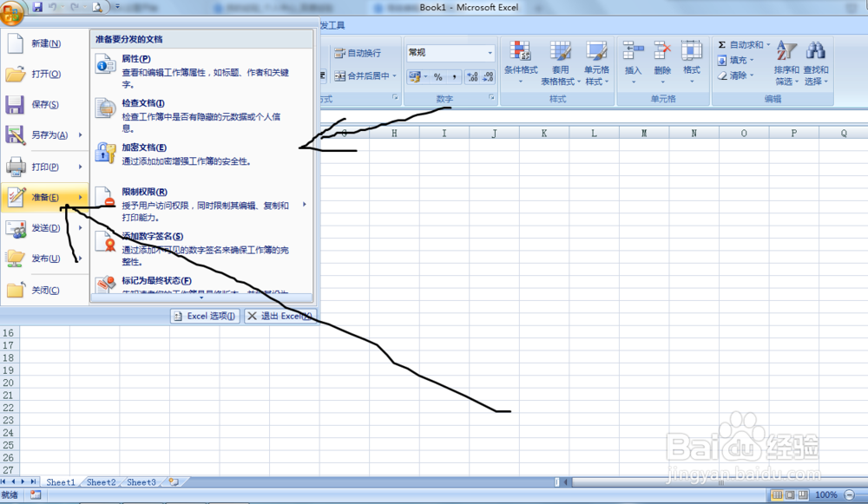Open 排序和筛选 sort filter
Screen dimensions: 868x504
786,62
